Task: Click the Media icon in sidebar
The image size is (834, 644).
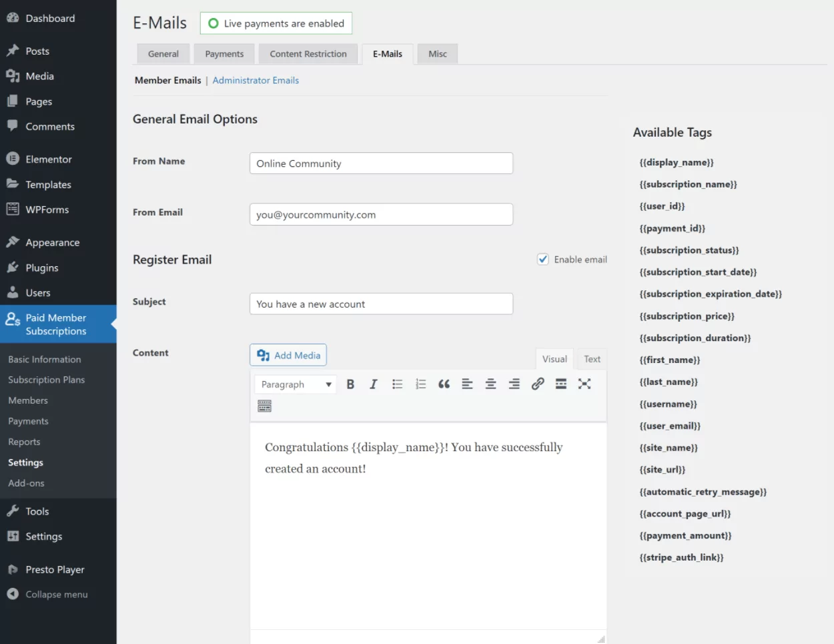Action: (13, 76)
